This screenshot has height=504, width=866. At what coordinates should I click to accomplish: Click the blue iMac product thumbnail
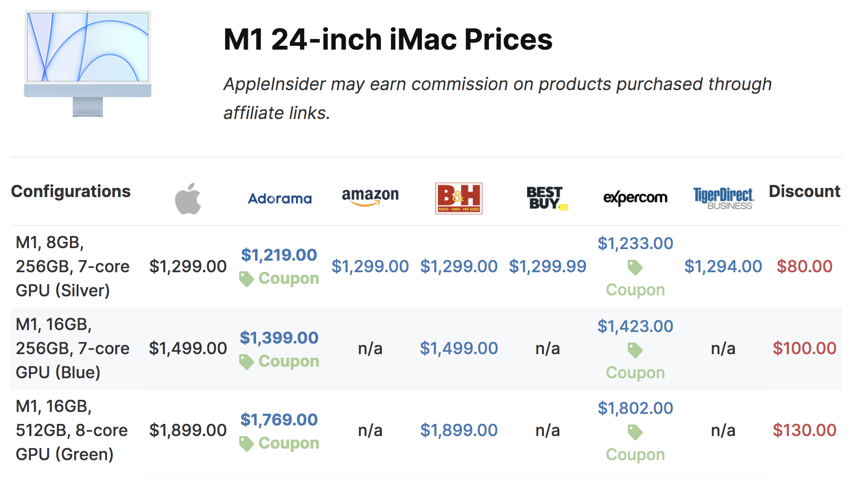click(x=88, y=64)
